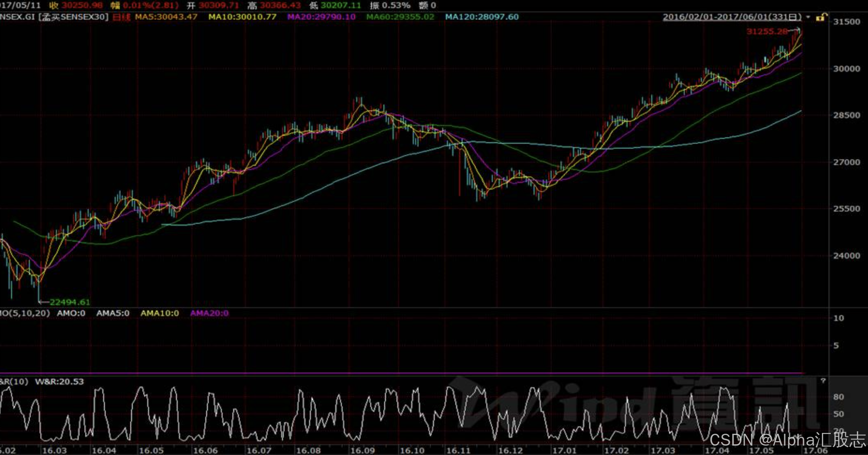Viewport: 868px width, 455px height.
Task: Click the W&R:20.53 value label
Action: (59, 381)
